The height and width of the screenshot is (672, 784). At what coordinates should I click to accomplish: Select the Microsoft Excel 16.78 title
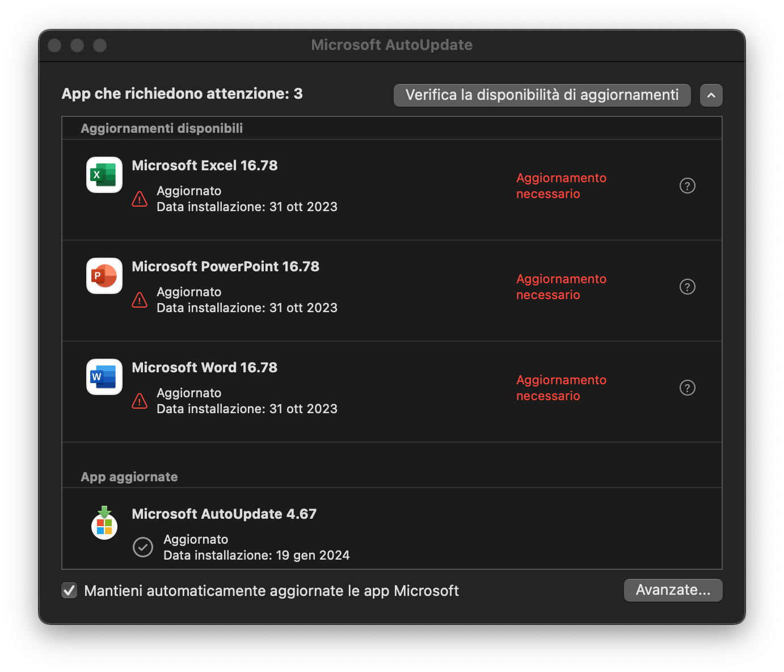[205, 166]
